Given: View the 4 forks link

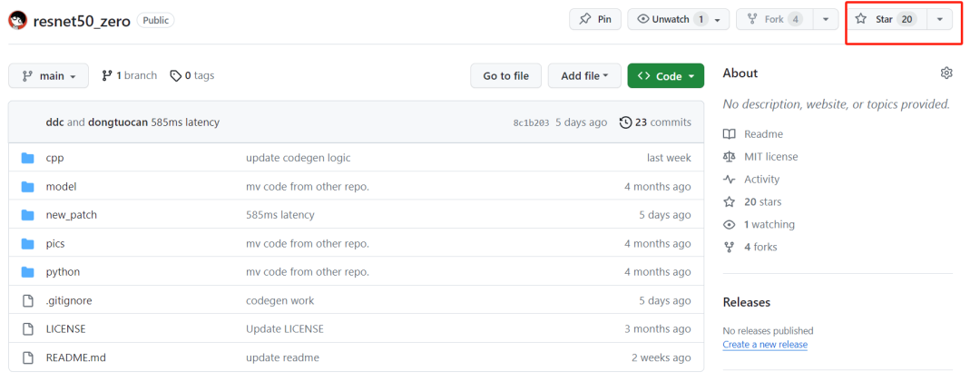Looking at the screenshot, I should [760, 247].
